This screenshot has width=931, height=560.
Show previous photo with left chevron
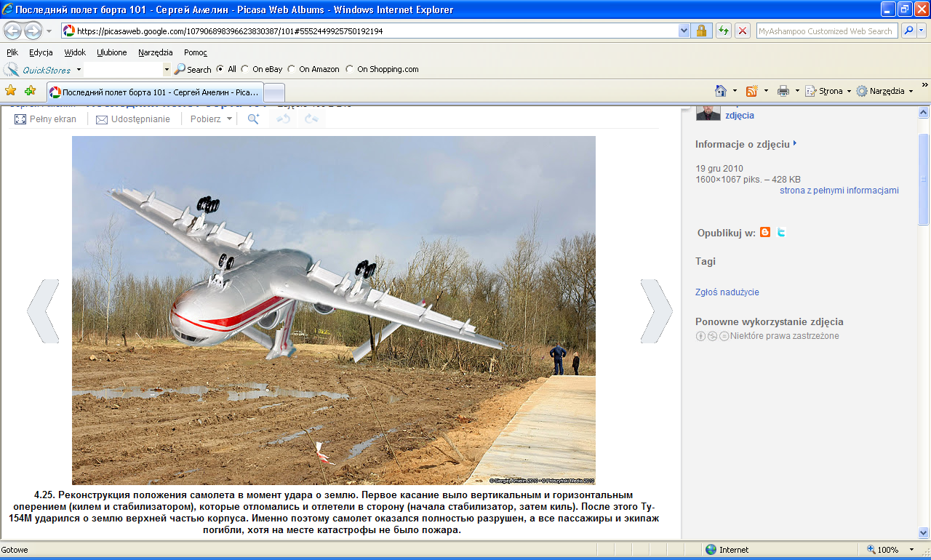pyautogui.click(x=42, y=311)
